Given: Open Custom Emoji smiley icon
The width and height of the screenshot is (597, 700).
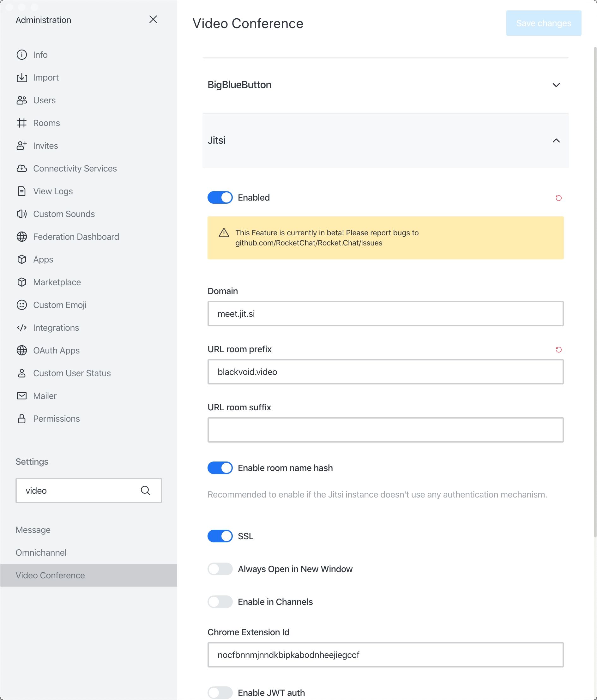Looking at the screenshot, I should 21,305.
